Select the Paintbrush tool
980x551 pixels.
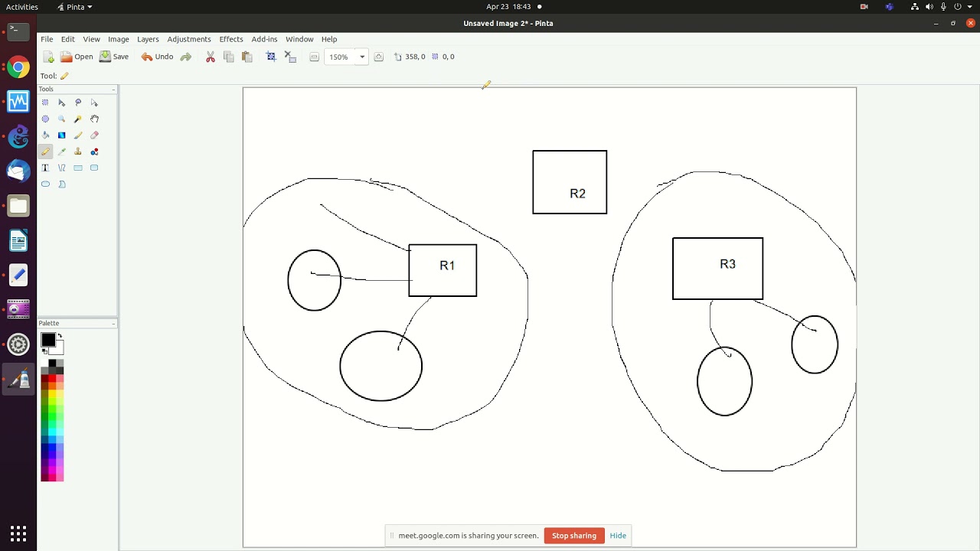[78, 135]
